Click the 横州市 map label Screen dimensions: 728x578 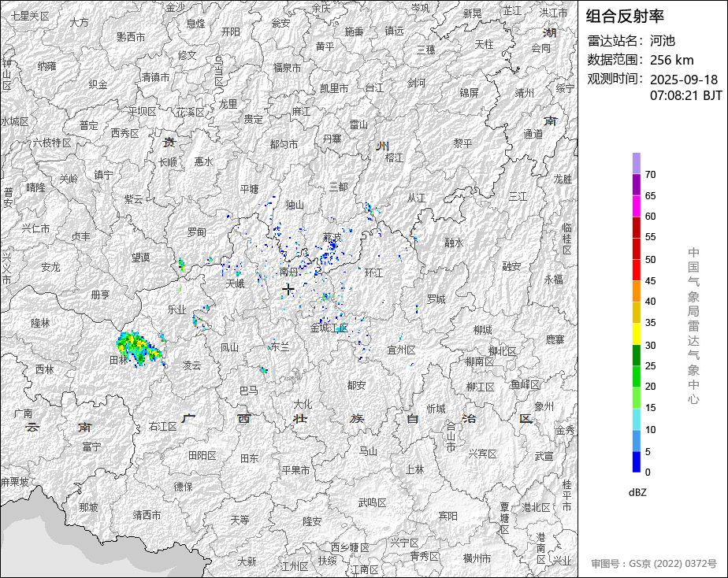tap(477, 558)
